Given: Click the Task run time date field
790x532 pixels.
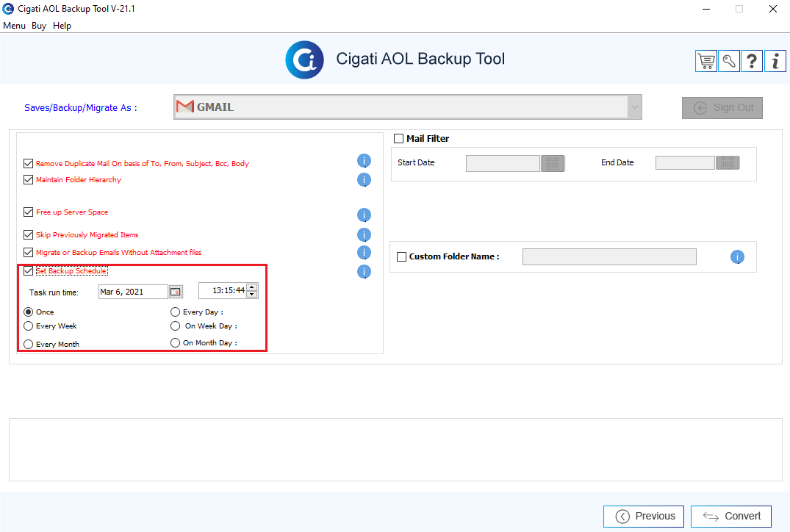Looking at the screenshot, I should coord(133,292).
